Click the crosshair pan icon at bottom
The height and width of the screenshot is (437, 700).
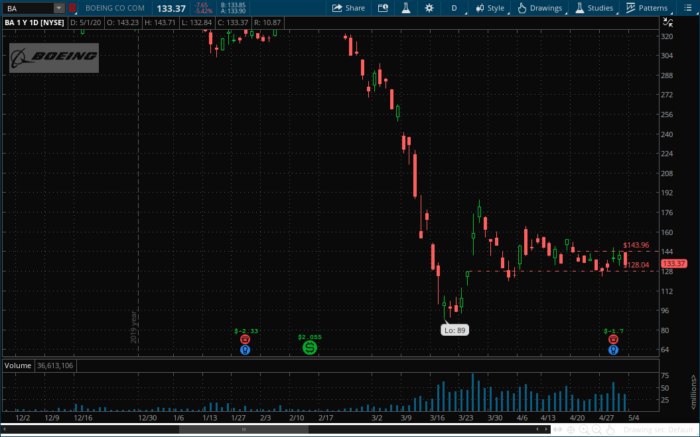[571, 429]
